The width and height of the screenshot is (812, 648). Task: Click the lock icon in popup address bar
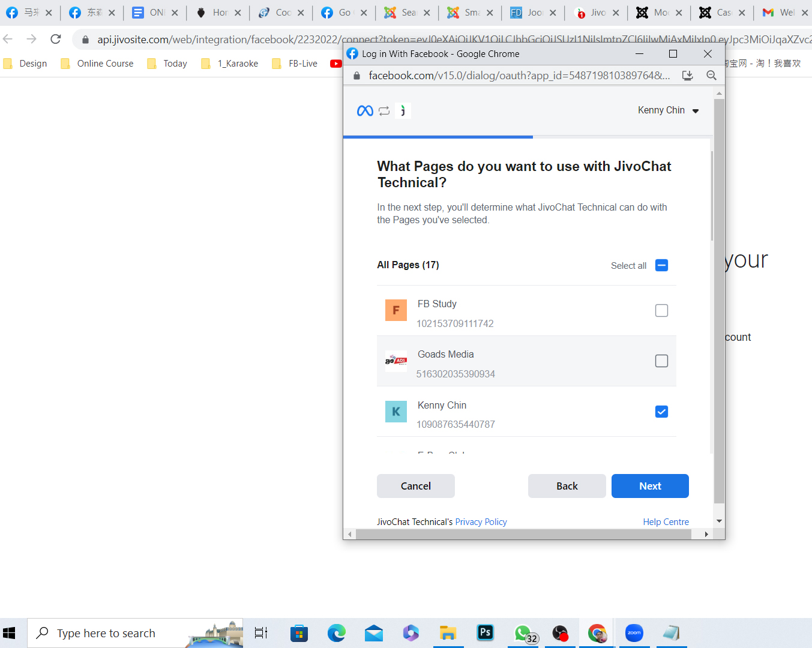[356, 76]
